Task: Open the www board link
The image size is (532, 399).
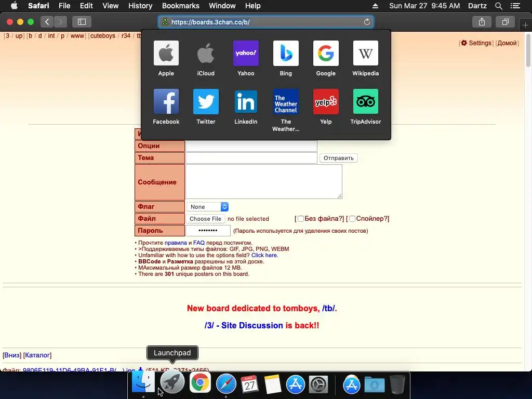Action: 77,36
